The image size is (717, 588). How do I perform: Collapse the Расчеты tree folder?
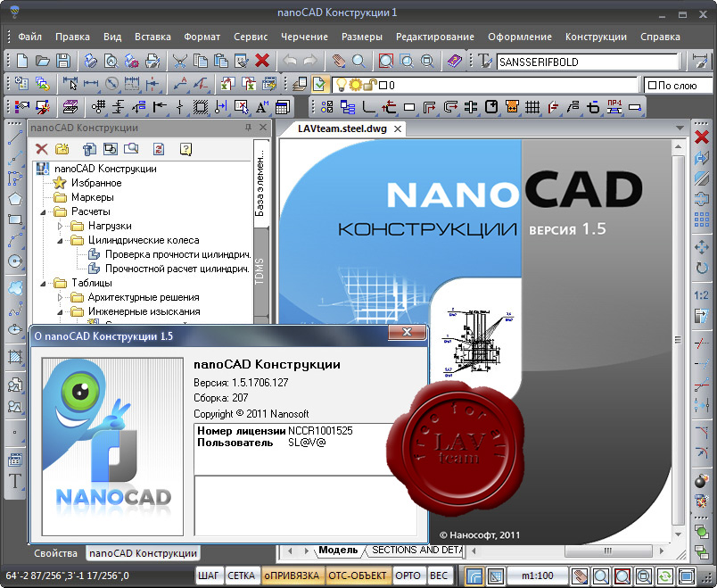(43, 211)
